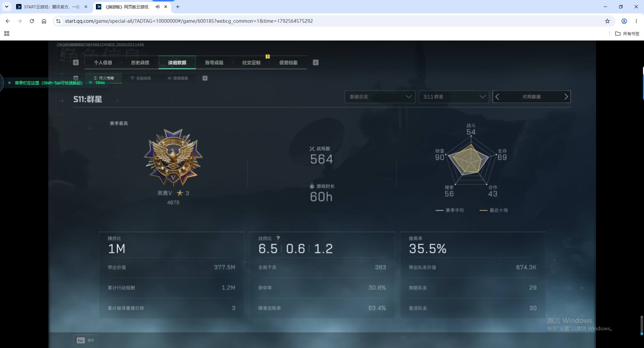This screenshot has height=348, width=644.
Task: Open the 账号成就 tab
Action: [214, 63]
